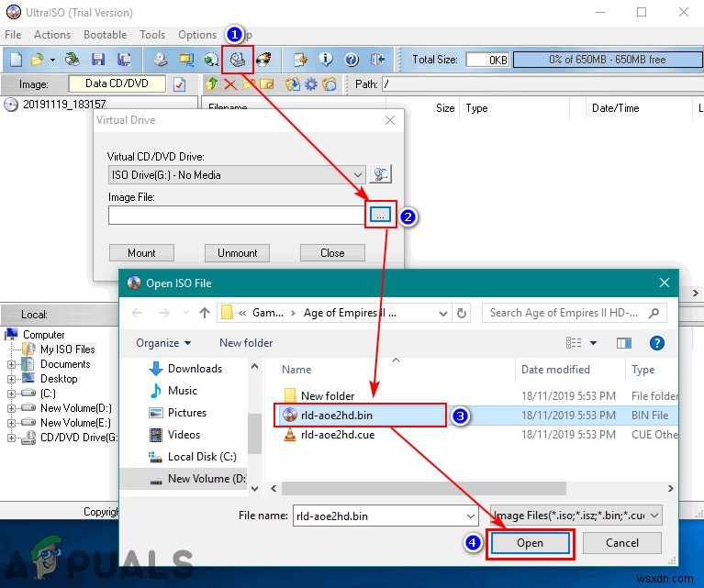Select the rld-aoe2hd.cue file
Screen dimensions: 704x588
[x=338, y=435]
